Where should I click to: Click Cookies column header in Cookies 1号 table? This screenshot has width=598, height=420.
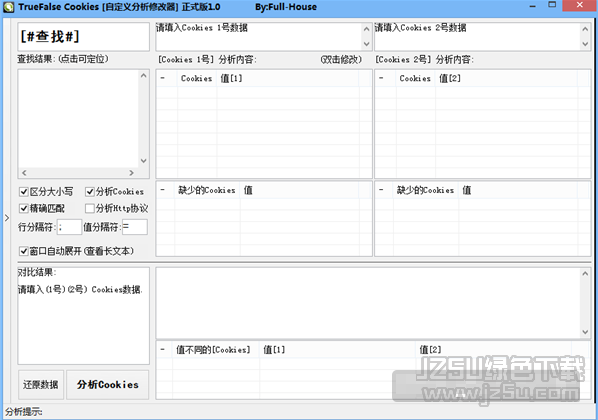click(x=196, y=78)
